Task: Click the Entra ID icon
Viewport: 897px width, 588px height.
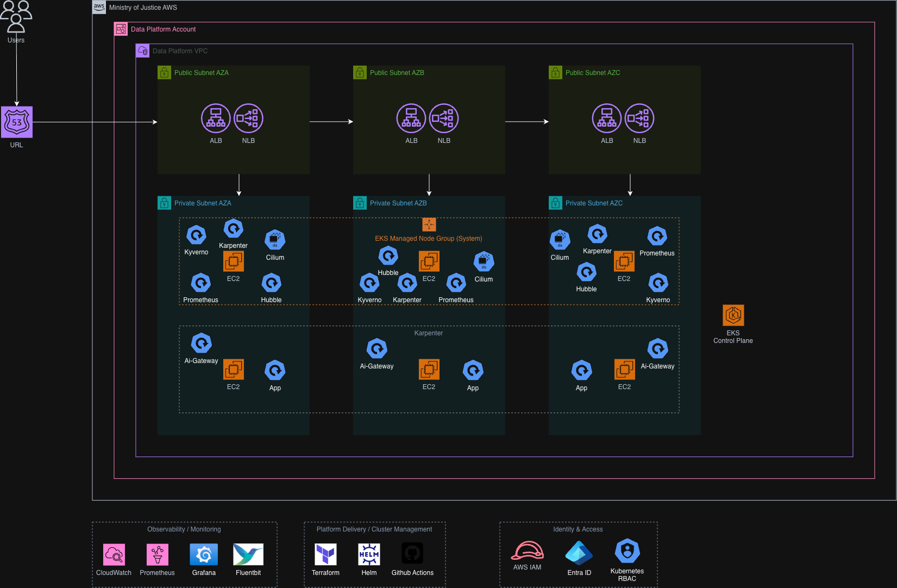Action: click(x=579, y=553)
